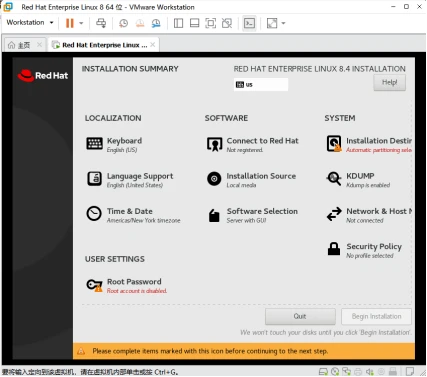Click the Help! button

click(389, 82)
